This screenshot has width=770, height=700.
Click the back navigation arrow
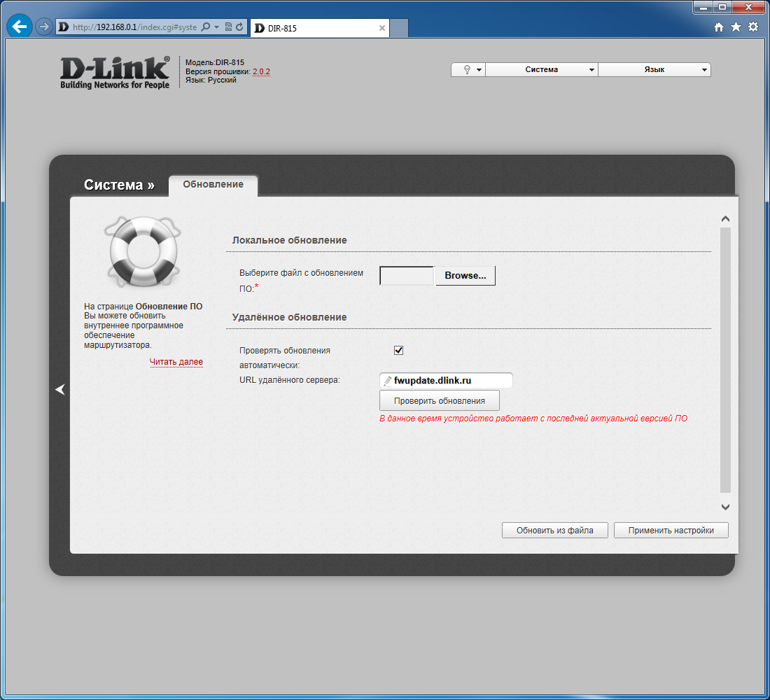point(19,26)
